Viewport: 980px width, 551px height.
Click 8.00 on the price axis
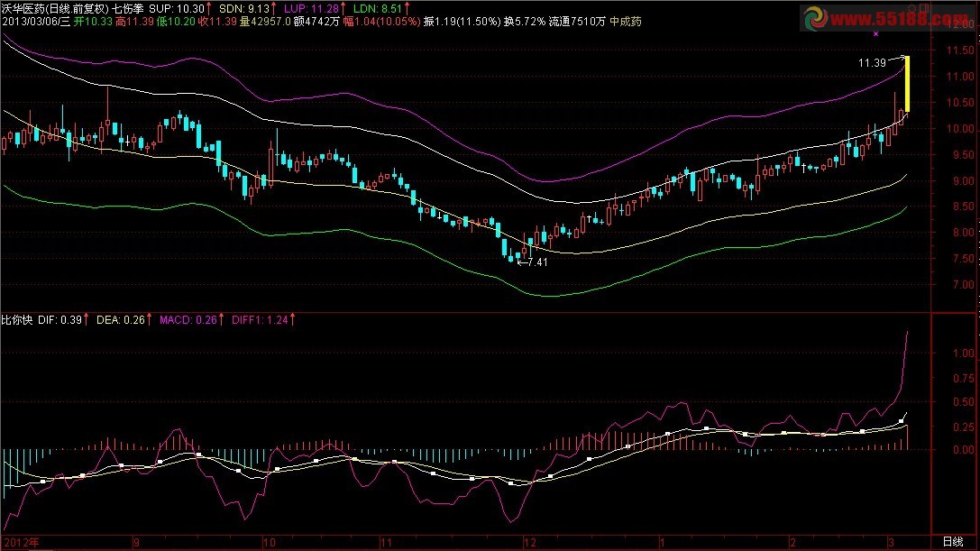963,232
